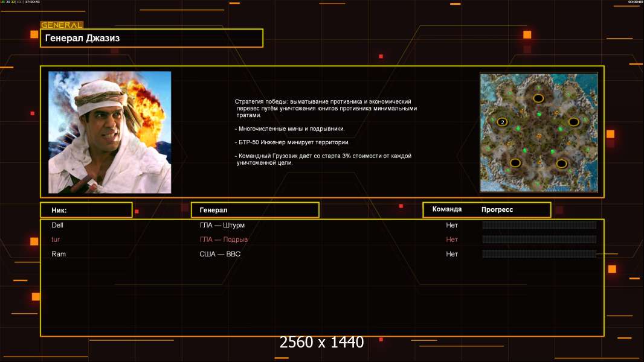Open ГЛА — Подрыв general entry
The width and height of the screenshot is (644, 362).
click(224, 240)
